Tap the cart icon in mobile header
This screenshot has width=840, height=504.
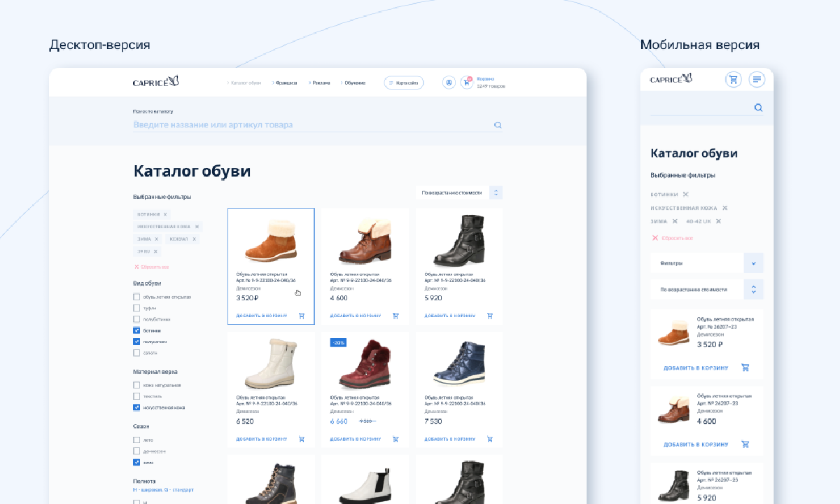(x=733, y=80)
